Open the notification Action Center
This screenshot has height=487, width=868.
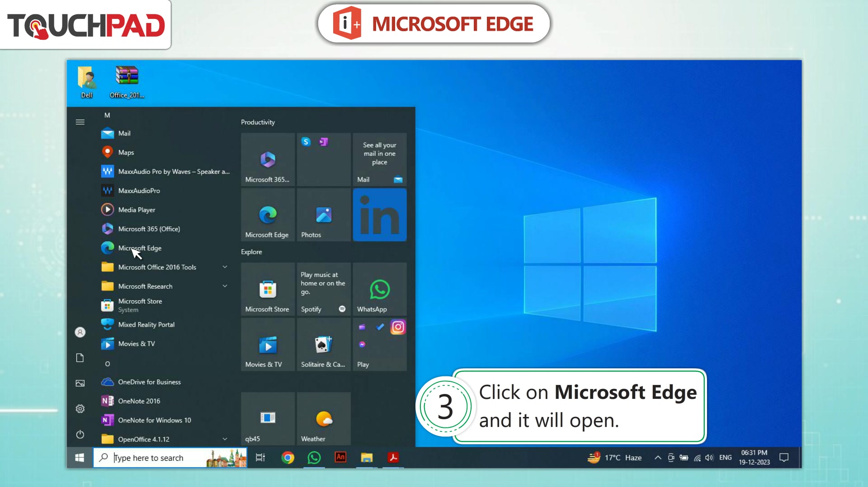click(784, 458)
